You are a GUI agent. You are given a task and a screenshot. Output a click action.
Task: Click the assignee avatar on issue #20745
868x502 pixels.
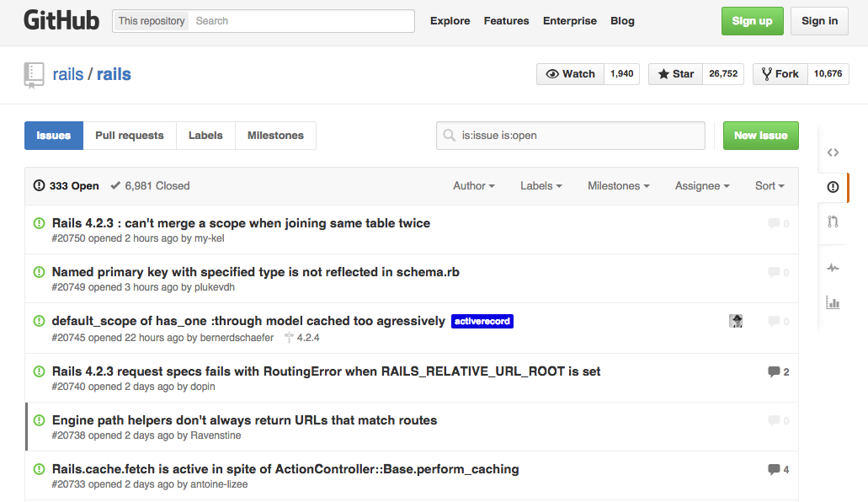736,321
